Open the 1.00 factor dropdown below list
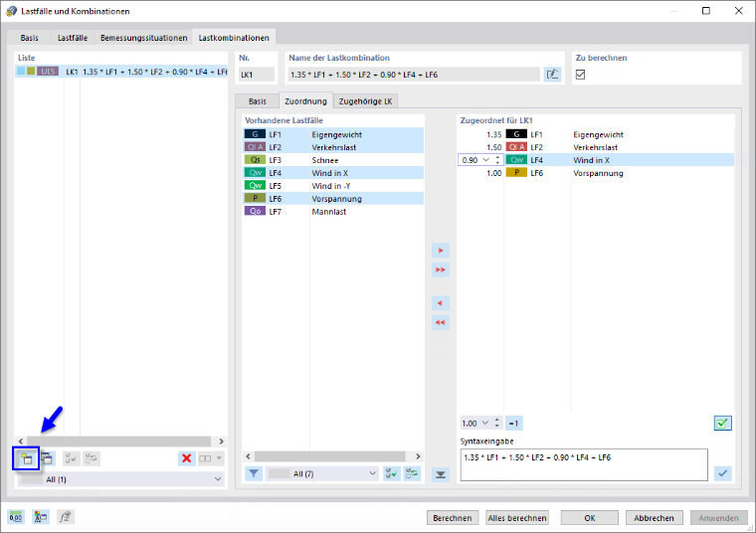Image resolution: width=756 pixels, height=533 pixels. 485,424
